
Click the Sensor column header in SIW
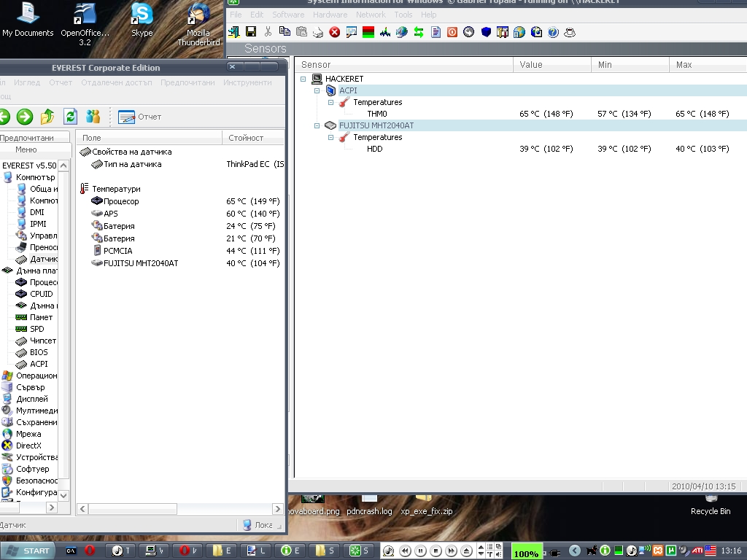pyautogui.click(x=404, y=65)
